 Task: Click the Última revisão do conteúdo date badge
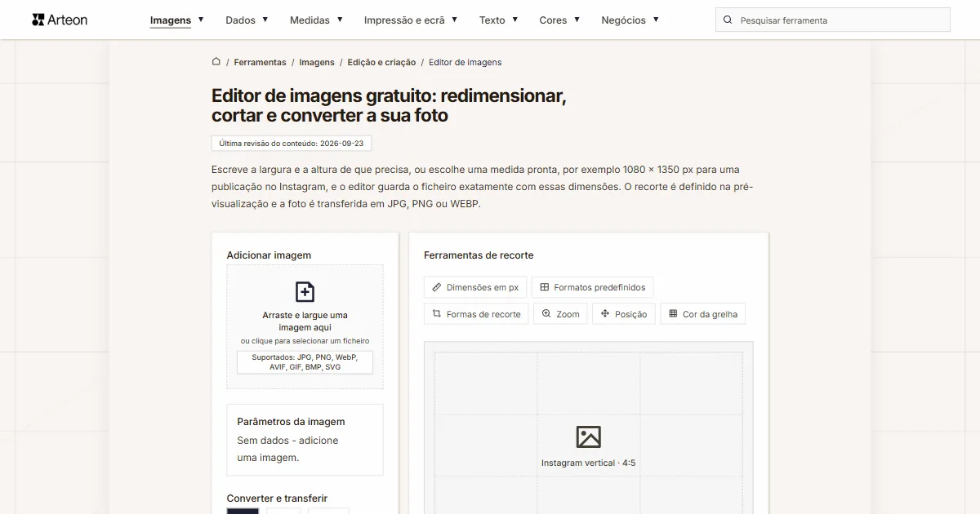(x=292, y=143)
